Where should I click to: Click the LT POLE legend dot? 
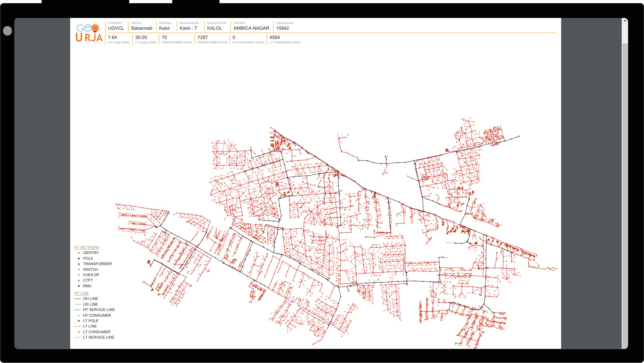[79, 321]
